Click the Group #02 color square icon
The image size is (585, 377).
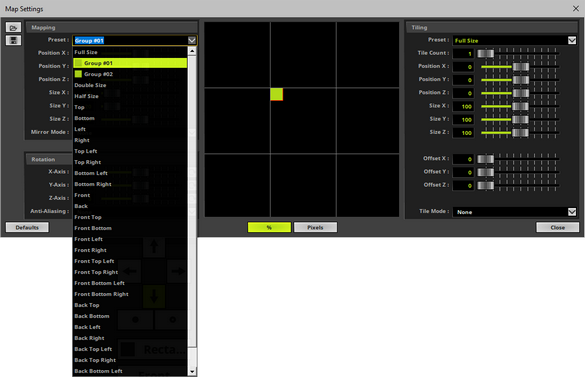[78, 74]
